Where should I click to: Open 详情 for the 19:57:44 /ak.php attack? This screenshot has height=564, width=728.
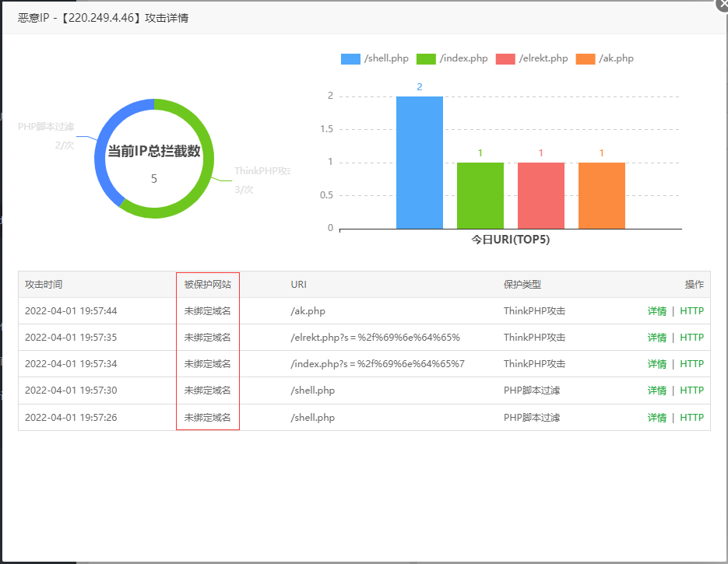656,311
